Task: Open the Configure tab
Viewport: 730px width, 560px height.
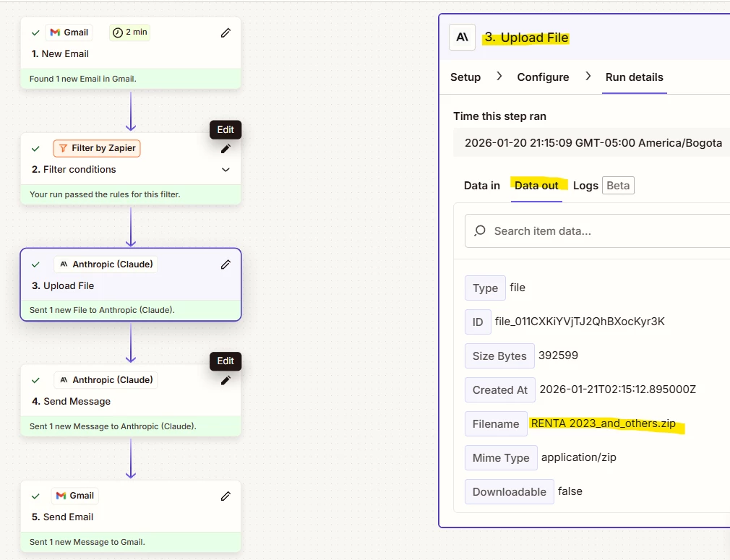Action: (543, 77)
